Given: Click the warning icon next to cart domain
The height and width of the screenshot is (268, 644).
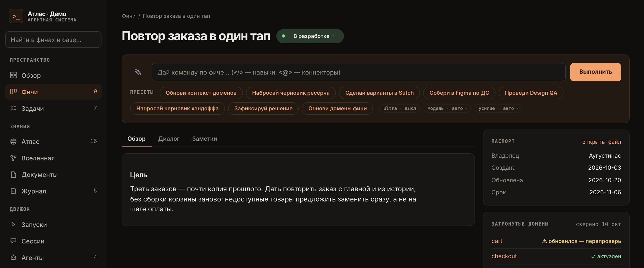Looking at the screenshot, I should (x=544, y=241).
